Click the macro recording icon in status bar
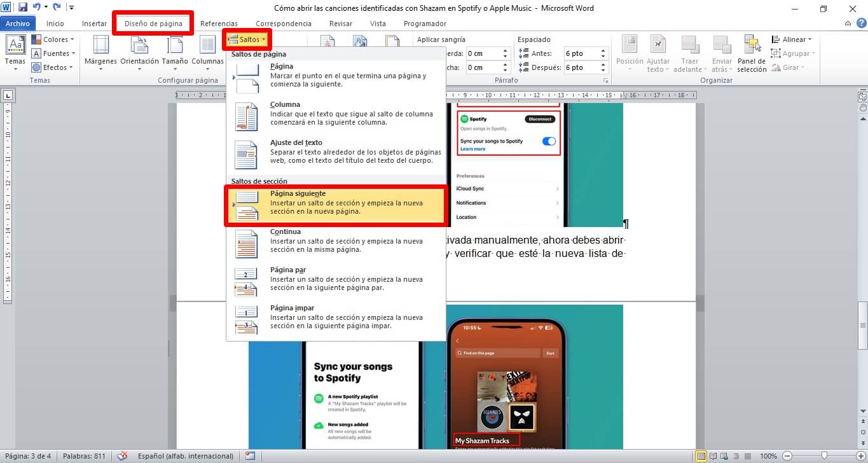The image size is (868, 463). pos(250,456)
